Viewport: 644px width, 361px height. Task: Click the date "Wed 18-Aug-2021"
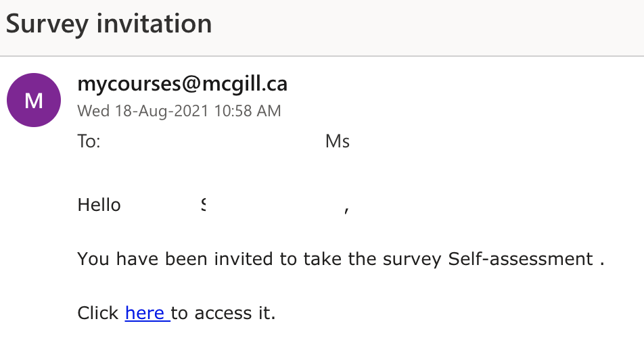pos(143,111)
